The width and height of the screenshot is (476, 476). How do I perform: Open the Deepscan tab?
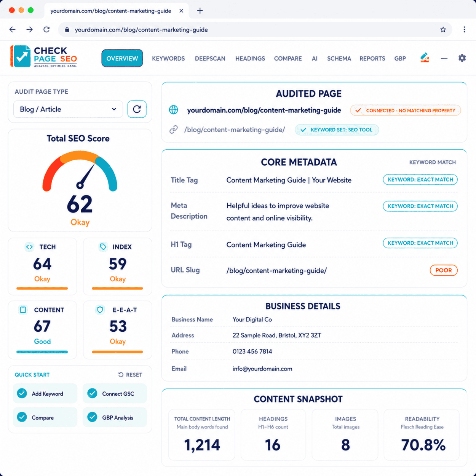coord(210,58)
